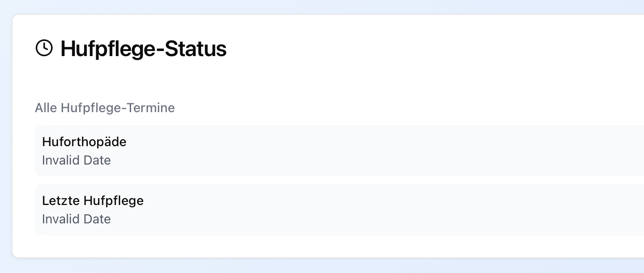Click the gap between the two appointment rows
The width and height of the screenshot is (644, 273).
[x=322, y=180]
